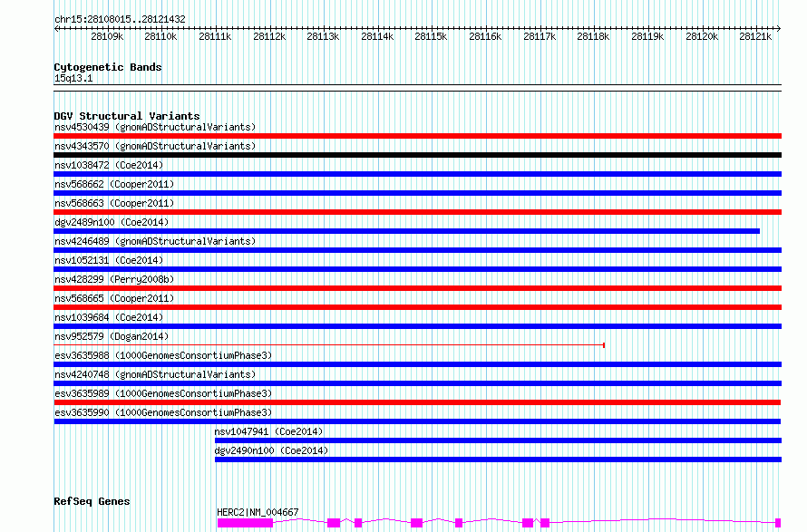
Task: Click the 15q13.1 band label
Action: click(x=73, y=79)
